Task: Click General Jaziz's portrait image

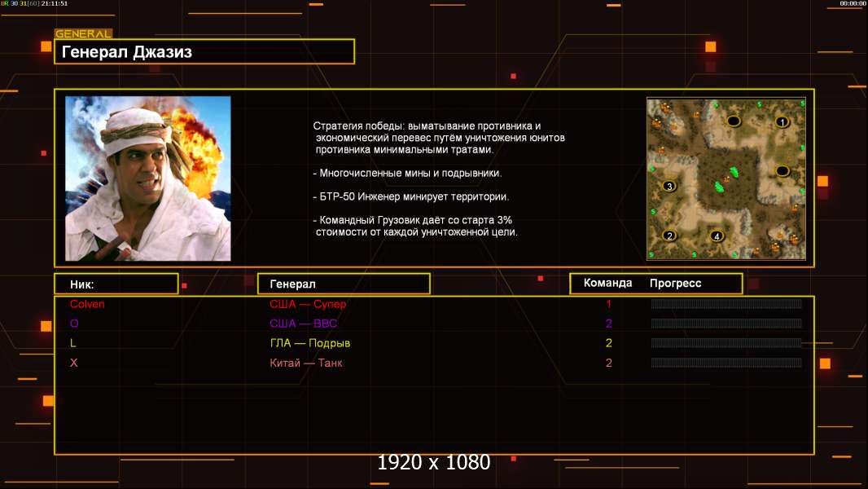Action: click(x=148, y=178)
